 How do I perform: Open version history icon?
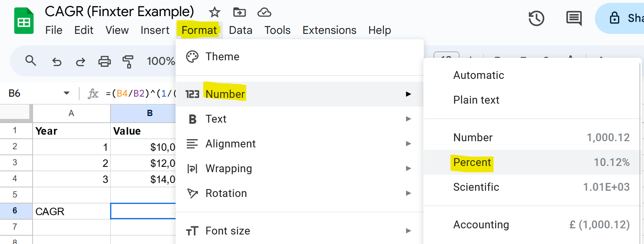click(x=536, y=19)
